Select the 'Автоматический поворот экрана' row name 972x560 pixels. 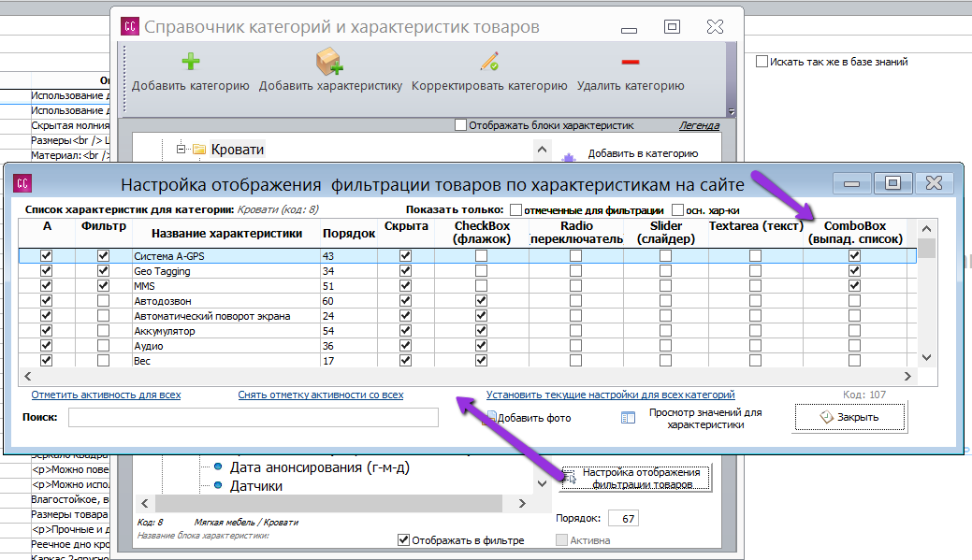(x=212, y=316)
